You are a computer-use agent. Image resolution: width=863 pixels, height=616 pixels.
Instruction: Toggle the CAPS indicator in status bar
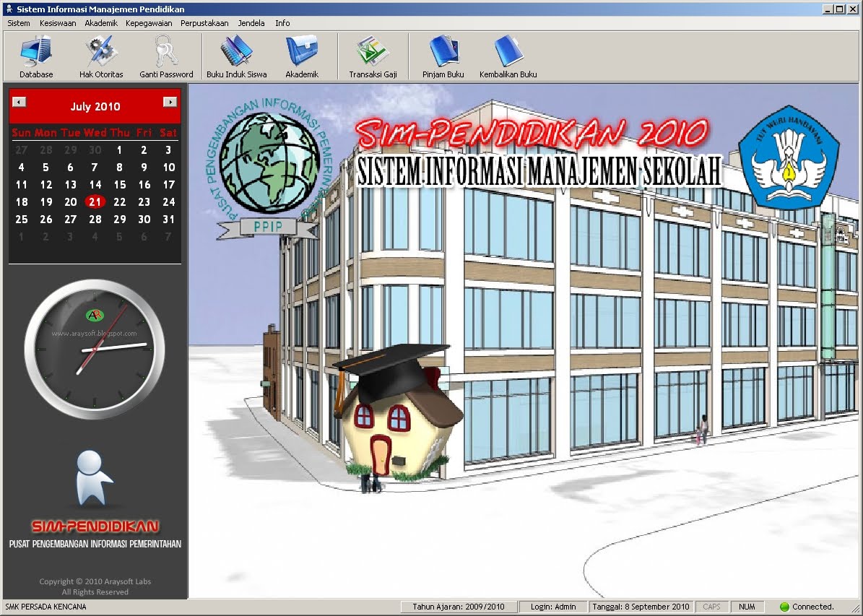(x=711, y=606)
